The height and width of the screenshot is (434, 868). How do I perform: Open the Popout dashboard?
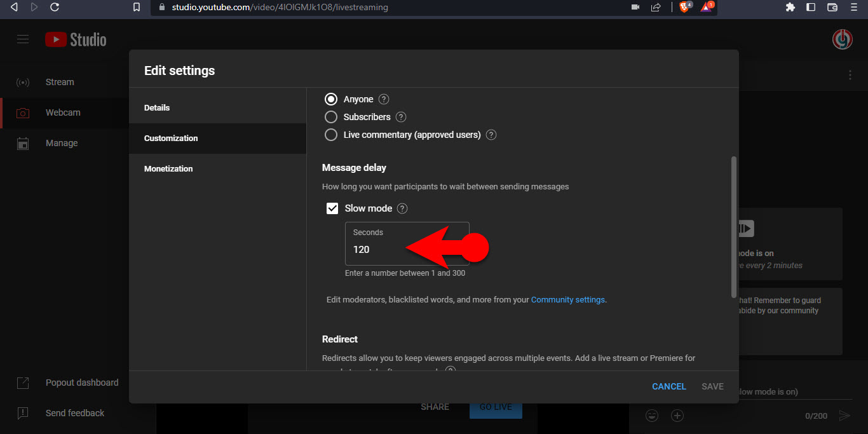click(x=81, y=383)
